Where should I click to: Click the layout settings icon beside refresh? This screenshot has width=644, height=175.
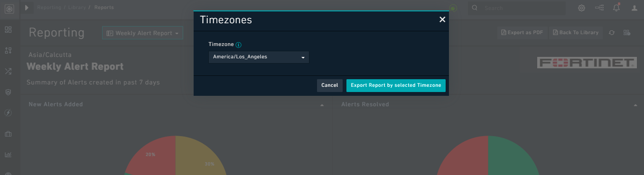(627, 33)
